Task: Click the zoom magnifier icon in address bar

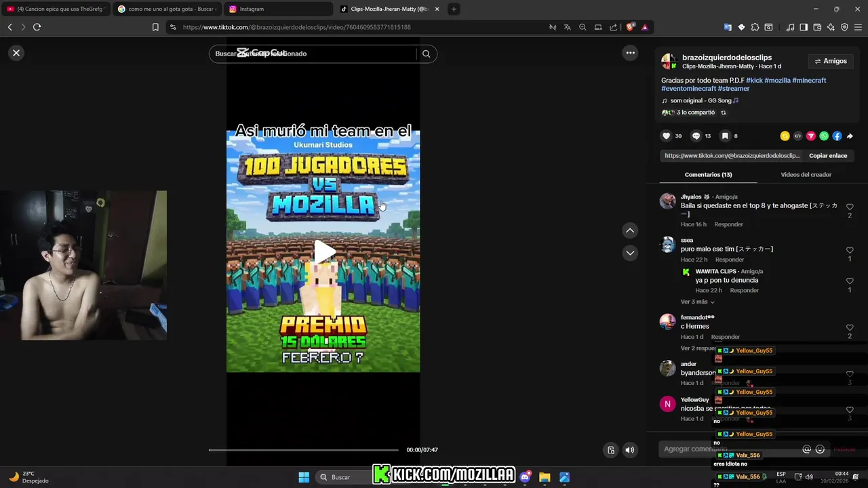Action: point(583,27)
